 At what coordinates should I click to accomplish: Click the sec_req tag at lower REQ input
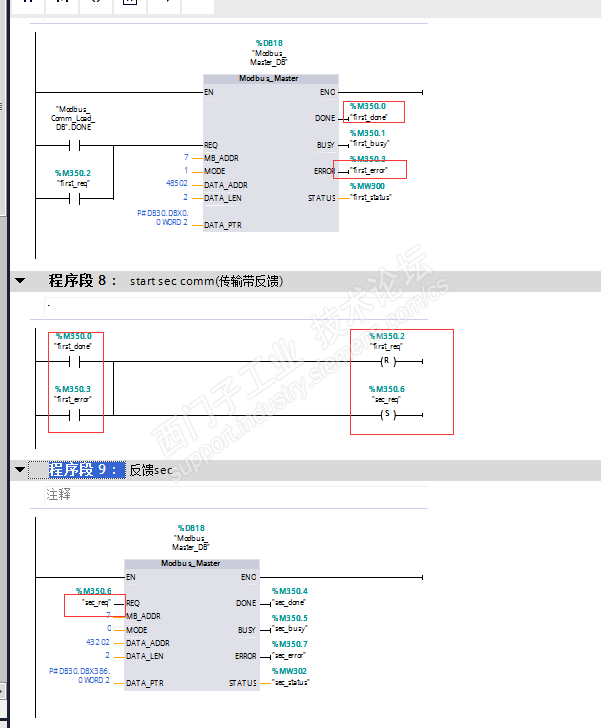coord(96,603)
